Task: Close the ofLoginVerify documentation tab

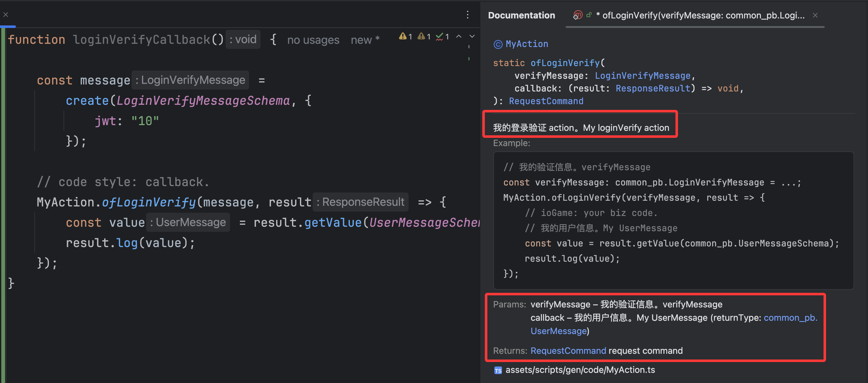Action: click(815, 15)
